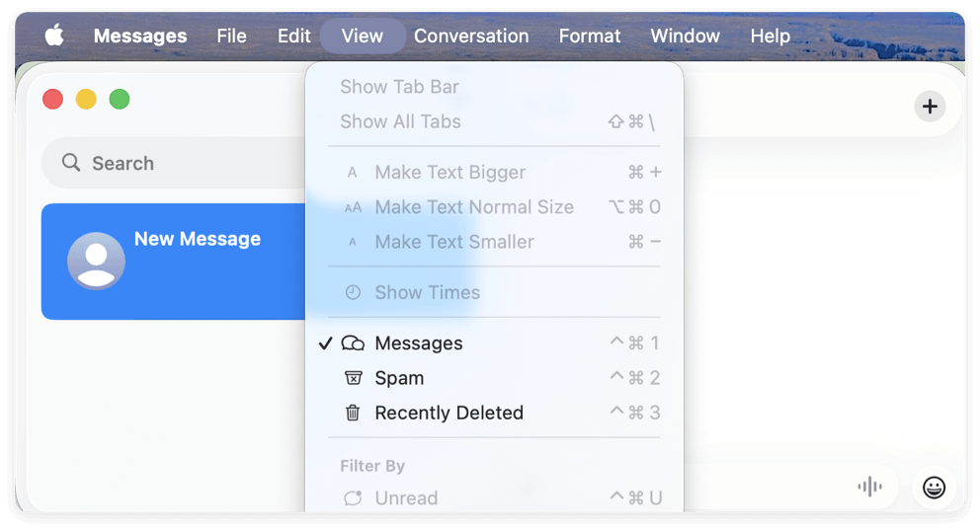Start audio recording with the waveform icon

(x=869, y=487)
